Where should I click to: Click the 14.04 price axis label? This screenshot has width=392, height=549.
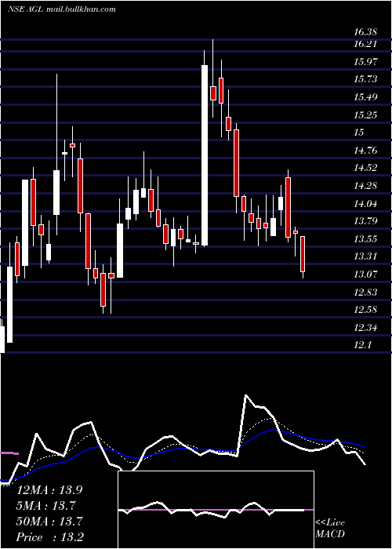coord(366,204)
